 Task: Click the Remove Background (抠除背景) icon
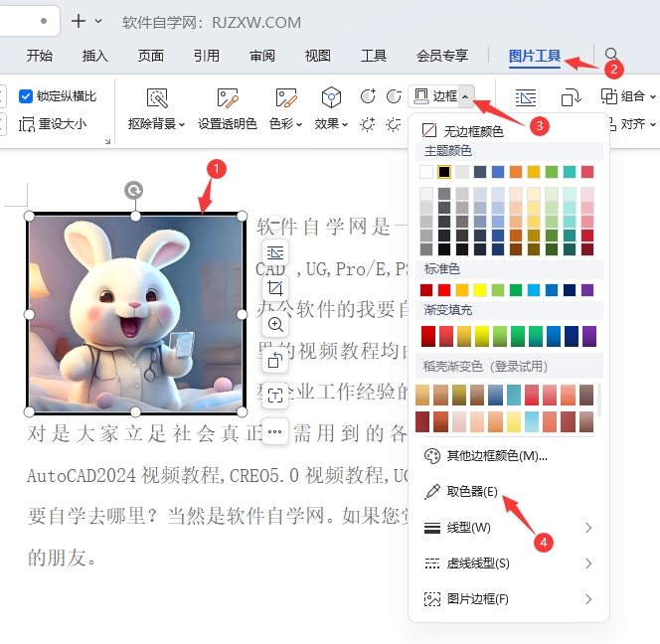click(157, 97)
